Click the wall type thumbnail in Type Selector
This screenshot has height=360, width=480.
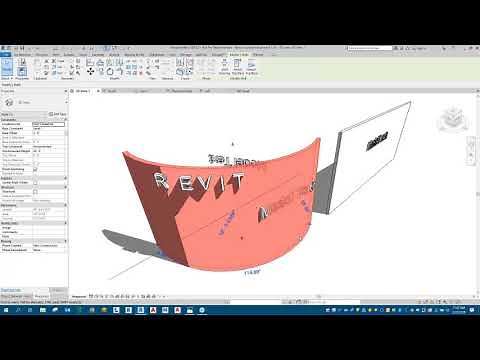click(x=9, y=102)
